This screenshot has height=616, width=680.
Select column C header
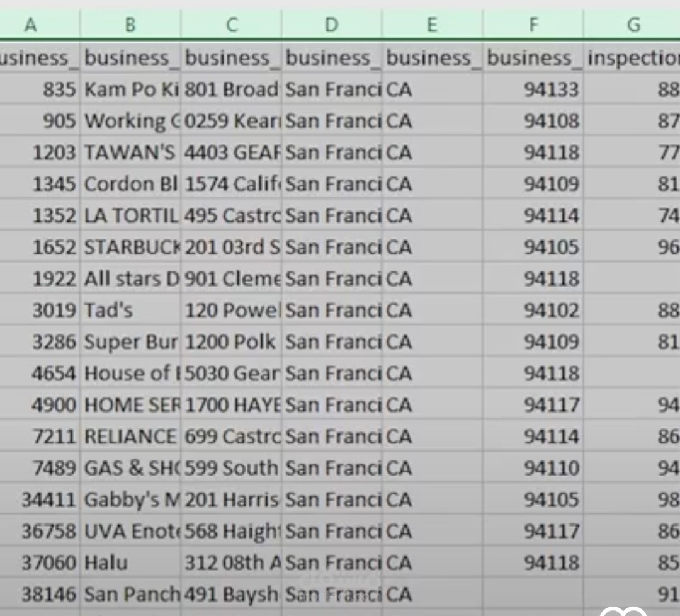(231, 25)
